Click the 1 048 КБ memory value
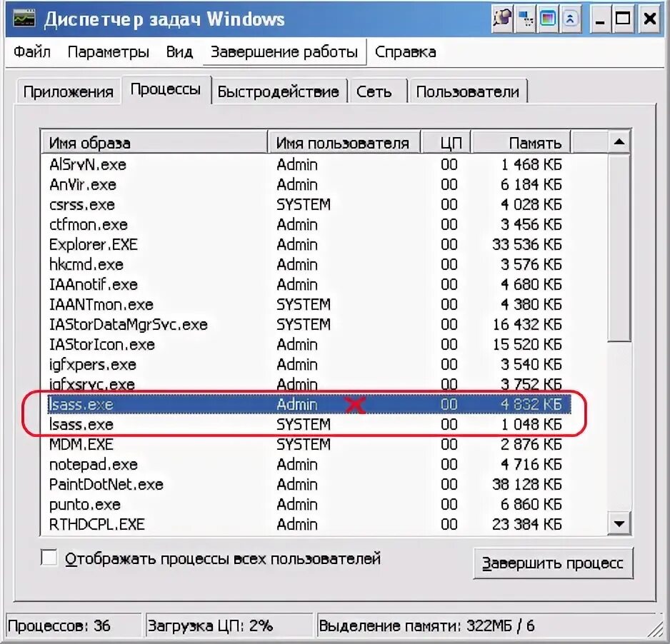The height and width of the screenshot is (644, 670). click(x=531, y=425)
